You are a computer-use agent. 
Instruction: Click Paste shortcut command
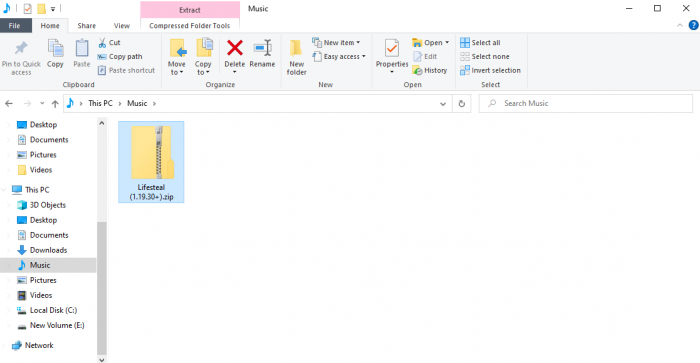(x=126, y=71)
